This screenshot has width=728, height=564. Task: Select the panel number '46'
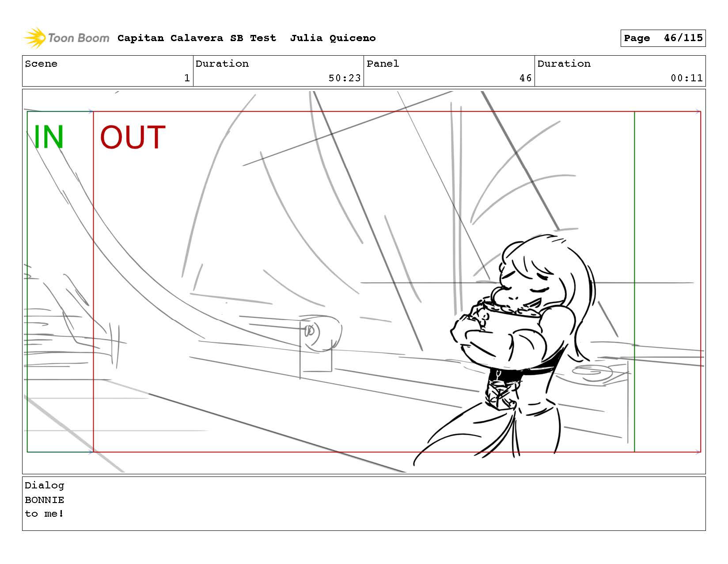click(x=525, y=78)
